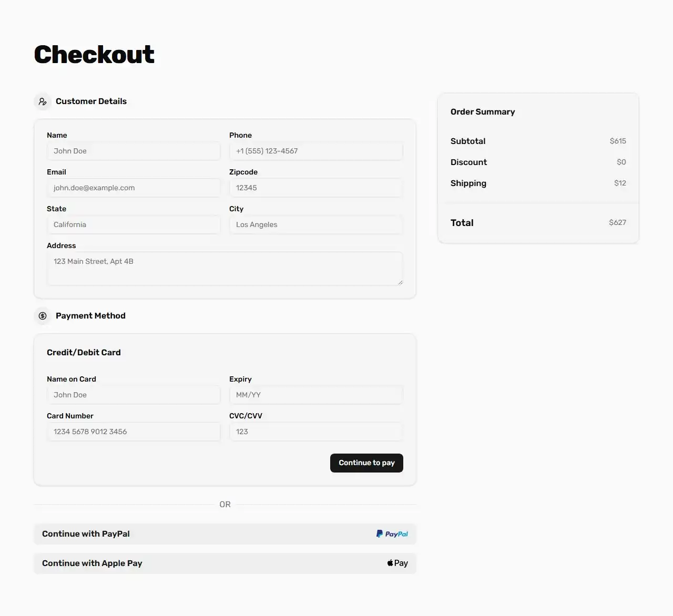
Task: Select the City field showing Los Angeles
Action: [x=315, y=224]
